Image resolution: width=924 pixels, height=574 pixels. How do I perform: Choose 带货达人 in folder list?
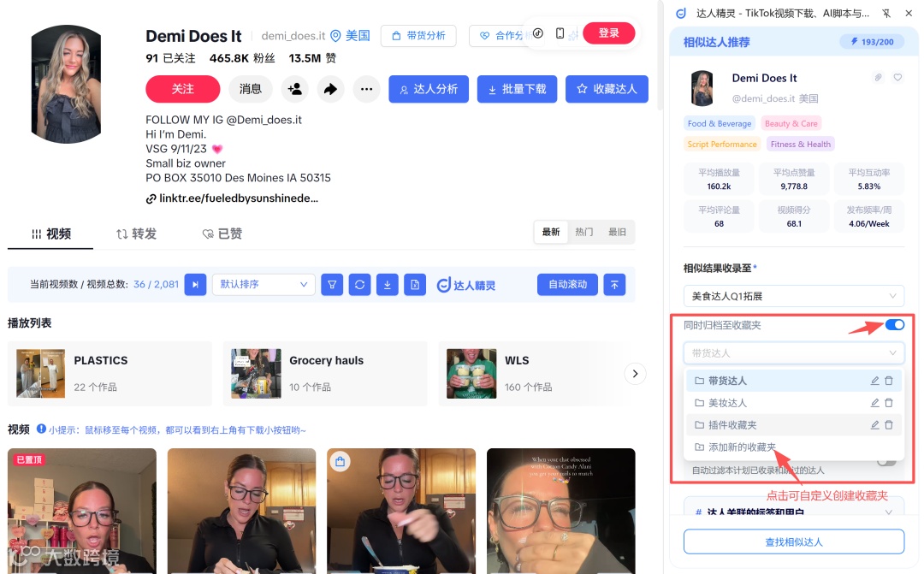(x=793, y=381)
